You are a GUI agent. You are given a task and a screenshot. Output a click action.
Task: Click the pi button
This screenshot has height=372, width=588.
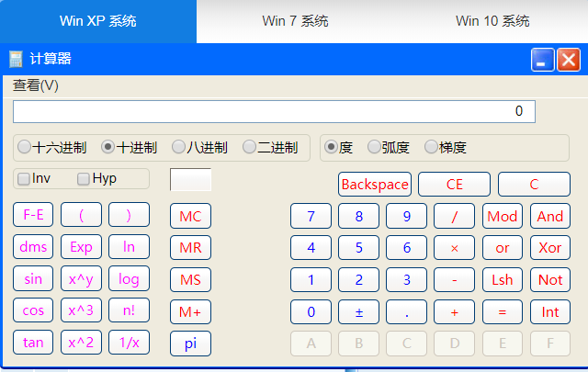(x=190, y=344)
